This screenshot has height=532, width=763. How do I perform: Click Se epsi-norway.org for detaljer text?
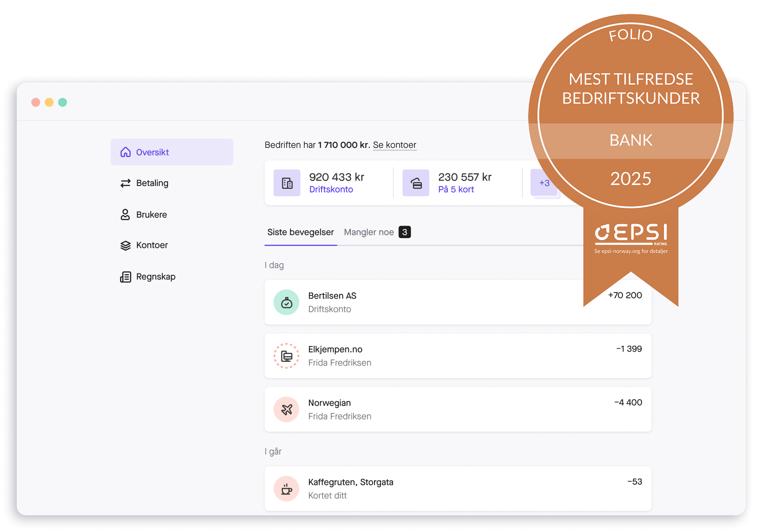(x=631, y=251)
